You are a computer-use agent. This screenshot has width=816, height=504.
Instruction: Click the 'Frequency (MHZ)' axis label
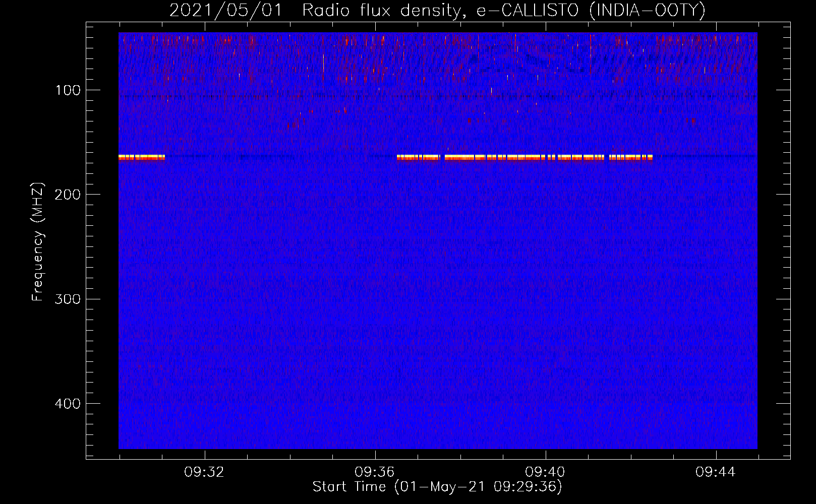pos(38,242)
